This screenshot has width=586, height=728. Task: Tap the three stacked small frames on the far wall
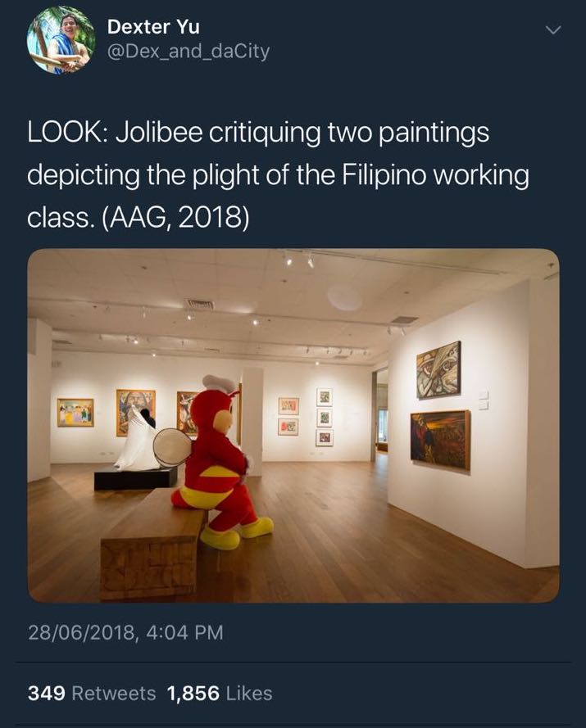[x=325, y=417]
